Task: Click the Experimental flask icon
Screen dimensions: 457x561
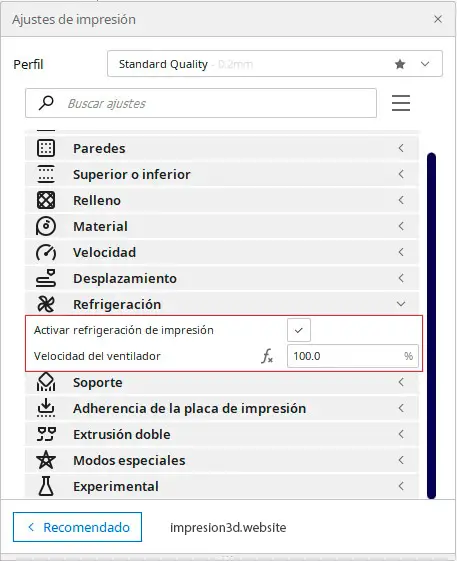Action: [x=46, y=486]
